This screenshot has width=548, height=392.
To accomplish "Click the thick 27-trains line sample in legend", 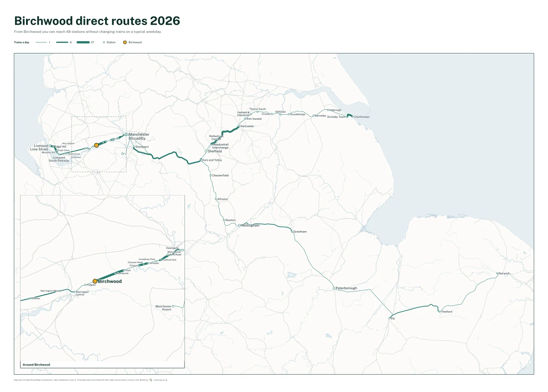I will (83, 42).
